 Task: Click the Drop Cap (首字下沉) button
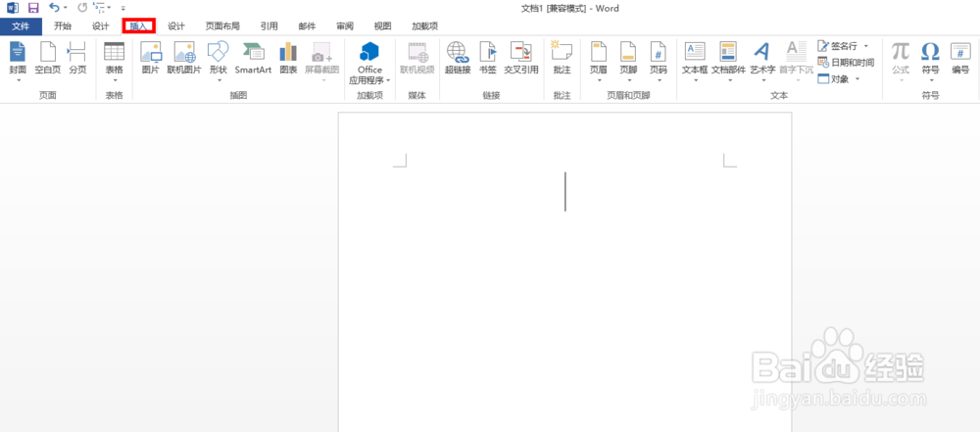pyautogui.click(x=796, y=62)
